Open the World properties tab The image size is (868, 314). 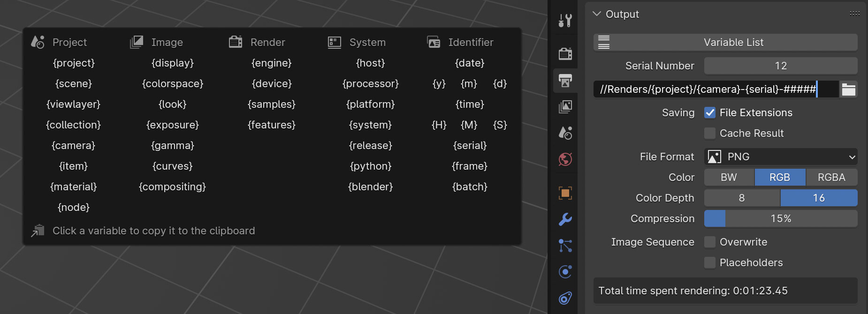pyautogui.click(x=565, y=159)
